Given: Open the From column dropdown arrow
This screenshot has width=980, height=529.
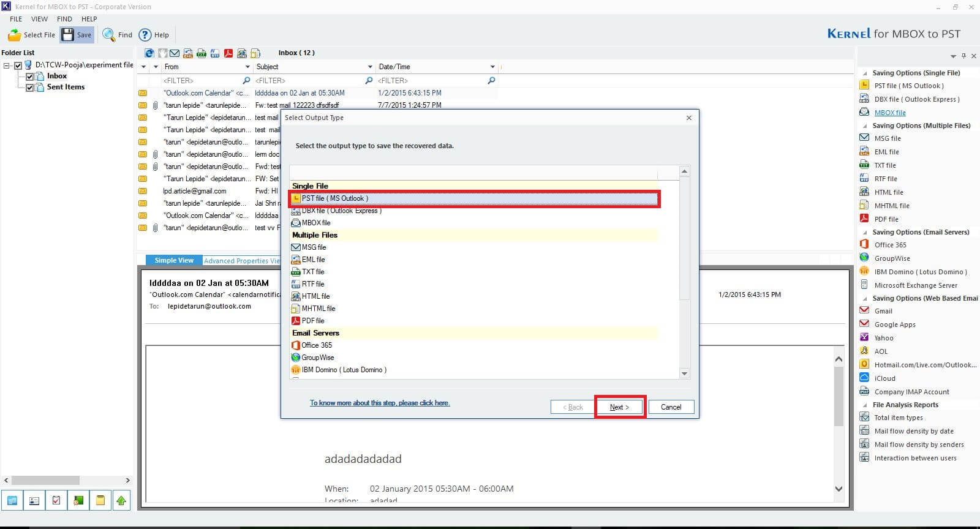Looking at the screenshot, I should point(247,67).
